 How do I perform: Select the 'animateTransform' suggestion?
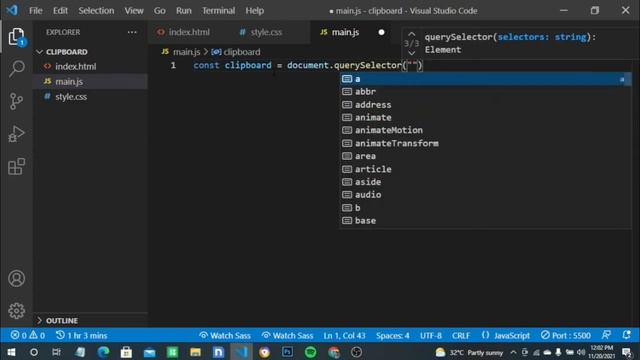[486, 143]
